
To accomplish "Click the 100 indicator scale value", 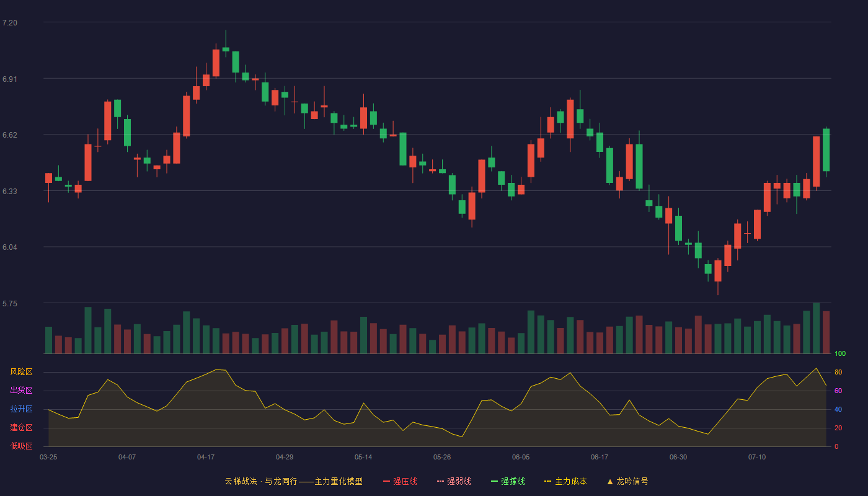I will coord(840,354).
